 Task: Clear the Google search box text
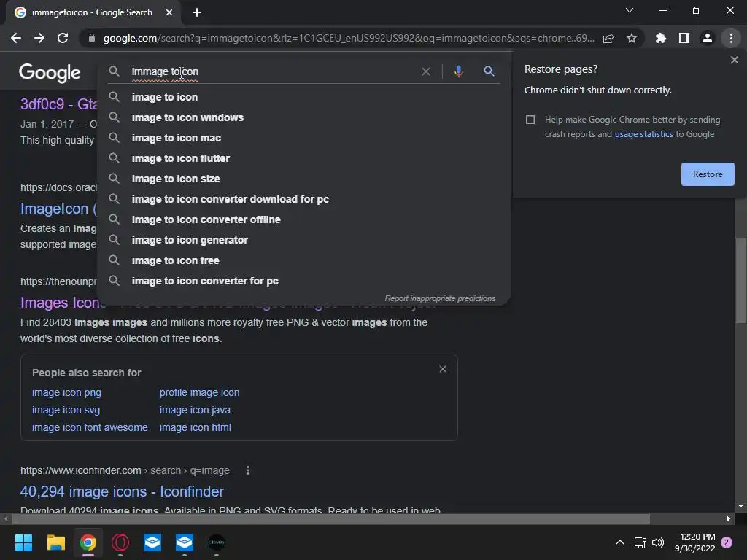point(426,71)
